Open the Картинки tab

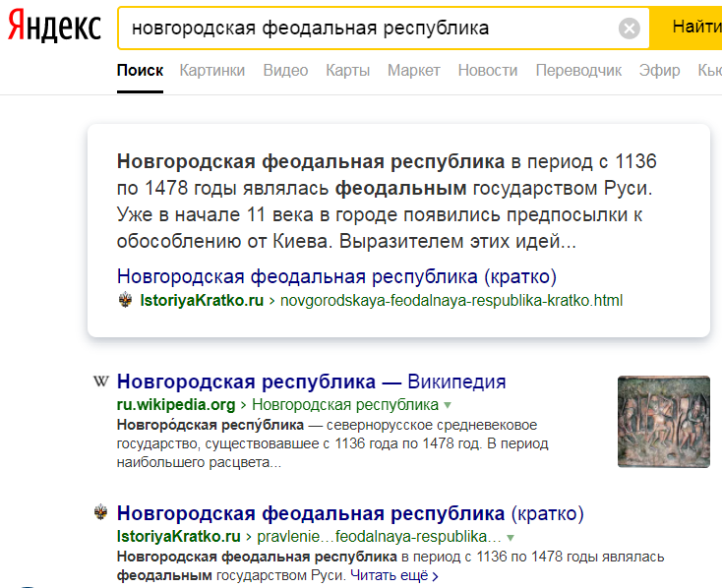click(212, 71)
